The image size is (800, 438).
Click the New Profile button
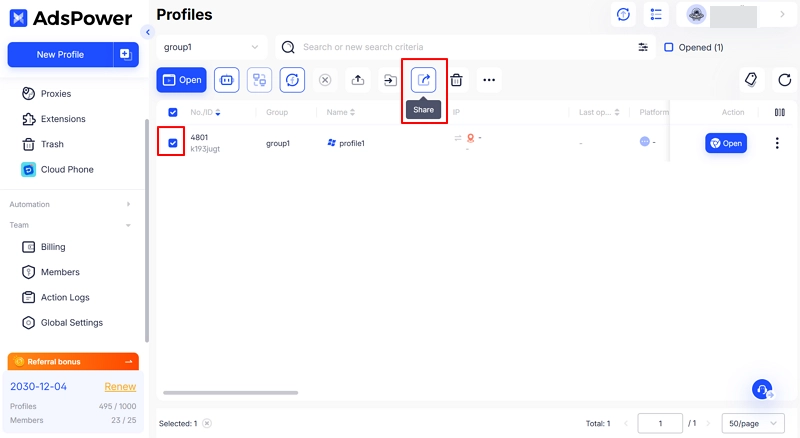click(60, 54)
